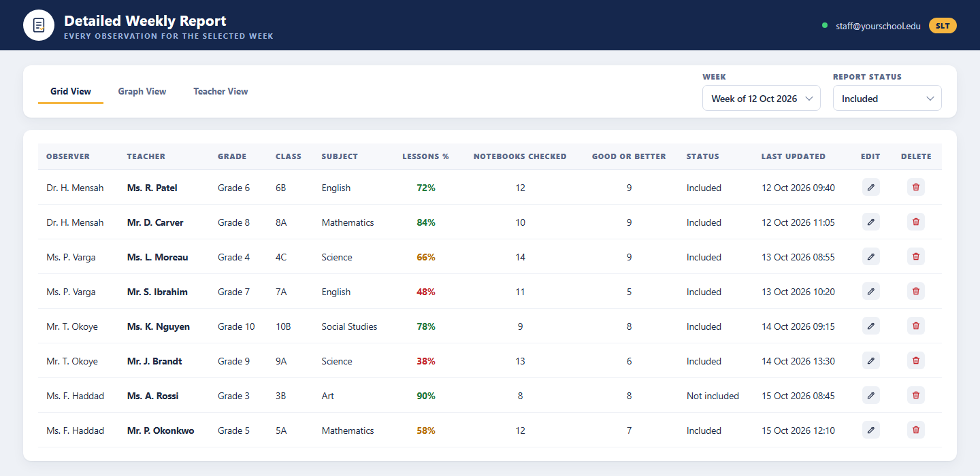Open the Report Status dropdown

coord(887,99)
